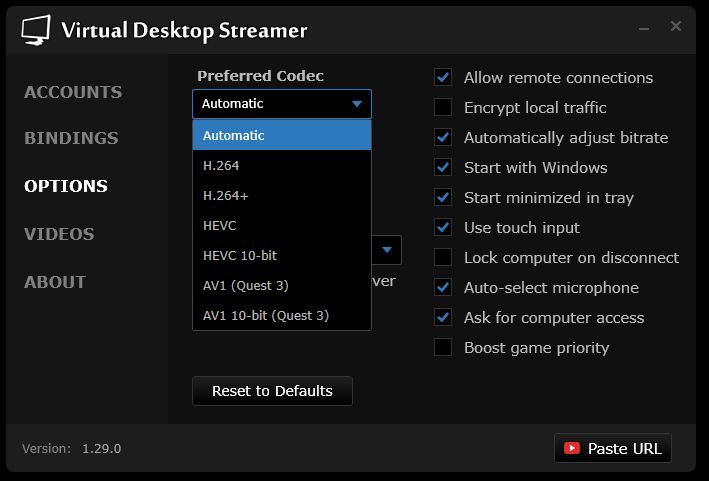The image size is (709, 481).
Task: Select Automatic in the codec list
Action: (x=282, y=135)
